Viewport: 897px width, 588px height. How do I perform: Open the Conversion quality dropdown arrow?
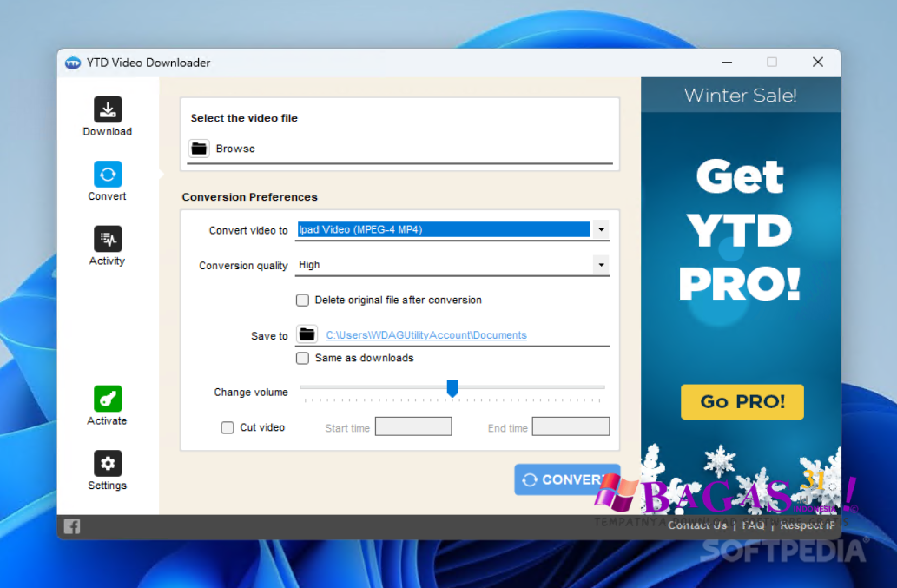pyautogui.click(x=601, y=265)
